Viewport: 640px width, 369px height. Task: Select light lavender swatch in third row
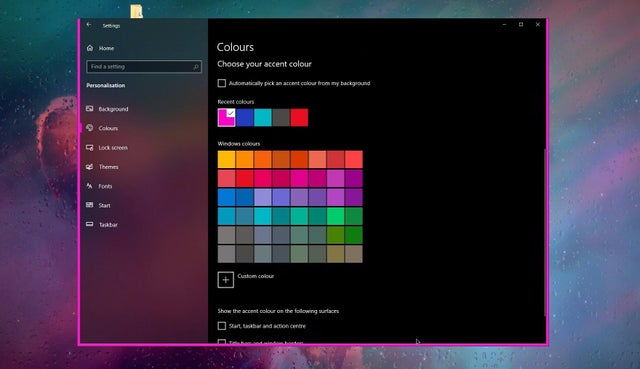click(263, 198)
